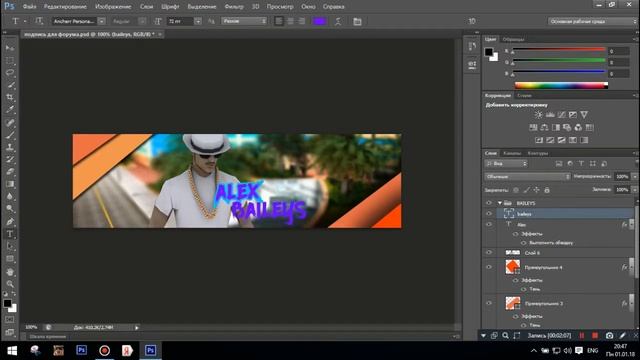This screenshot has width=640, height=360.
Task: Switch to the Каналы tab
Action: pos(512,153)
